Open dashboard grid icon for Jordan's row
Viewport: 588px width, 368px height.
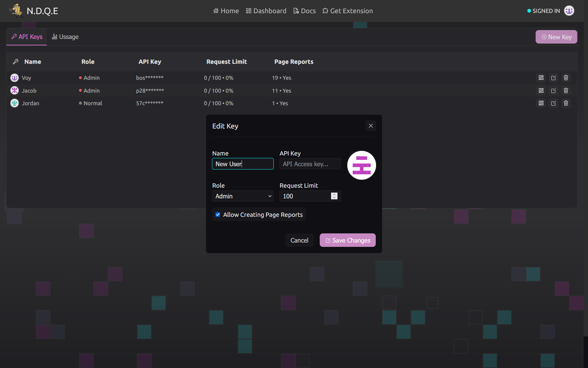point(541,103)
